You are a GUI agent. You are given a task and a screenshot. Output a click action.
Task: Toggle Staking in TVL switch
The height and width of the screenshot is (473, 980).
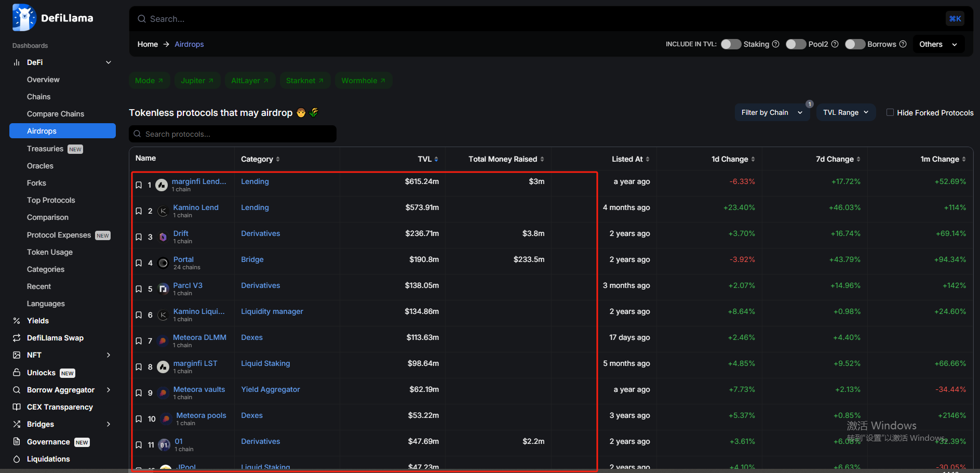pyautogui.click(x=731, y=44)
